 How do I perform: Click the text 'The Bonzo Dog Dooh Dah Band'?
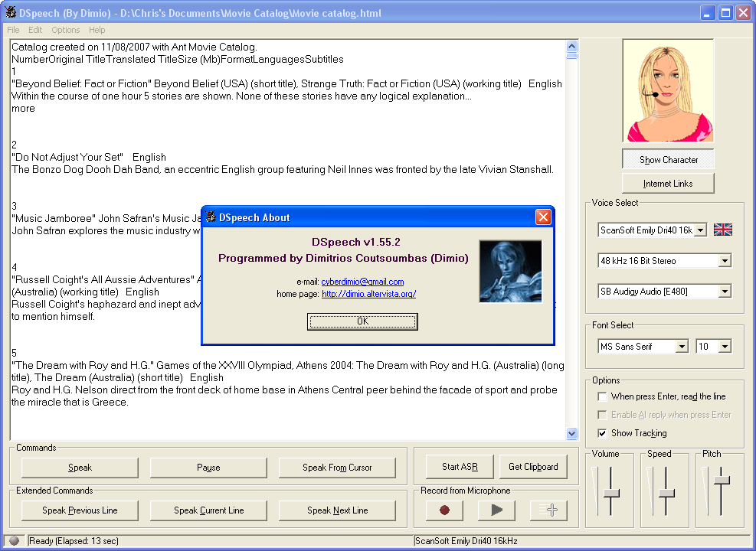(x=86, y=170)
